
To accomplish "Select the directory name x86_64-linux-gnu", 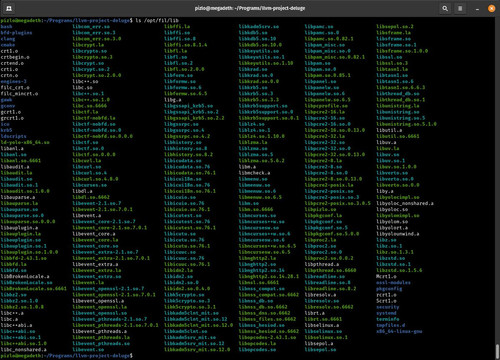I will click(x=399, y=331).
